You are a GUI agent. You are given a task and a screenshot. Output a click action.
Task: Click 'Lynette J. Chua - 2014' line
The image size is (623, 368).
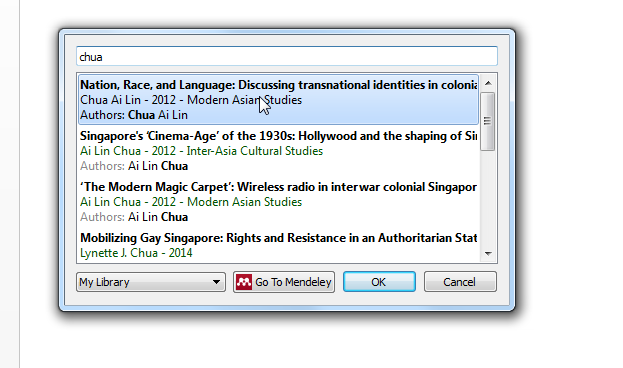[136, 253]
